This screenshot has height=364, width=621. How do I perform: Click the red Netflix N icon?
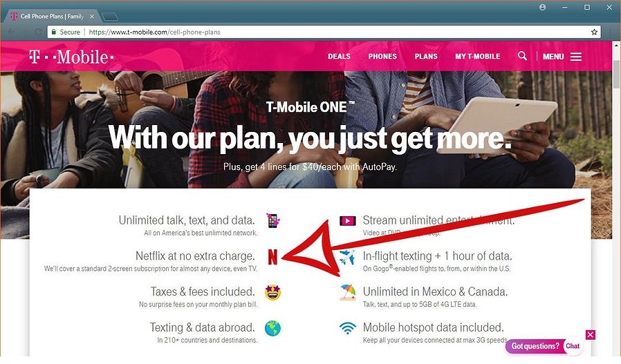(272, 257)
